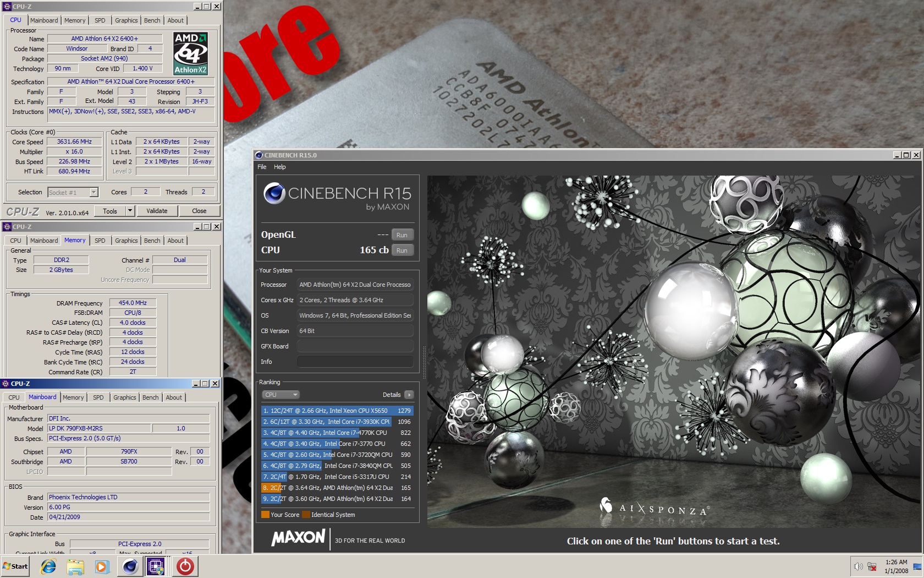The height and width of the screenshot is (578, 924).
Task: Switch to CPU-Z taskbar icon
Action: tap(156, 566)
